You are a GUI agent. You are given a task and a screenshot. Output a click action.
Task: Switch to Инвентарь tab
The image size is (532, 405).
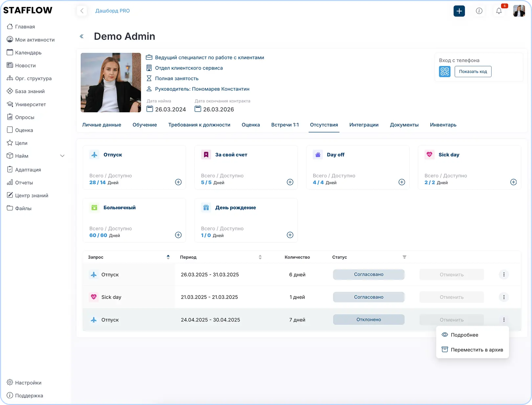point(443,125)
